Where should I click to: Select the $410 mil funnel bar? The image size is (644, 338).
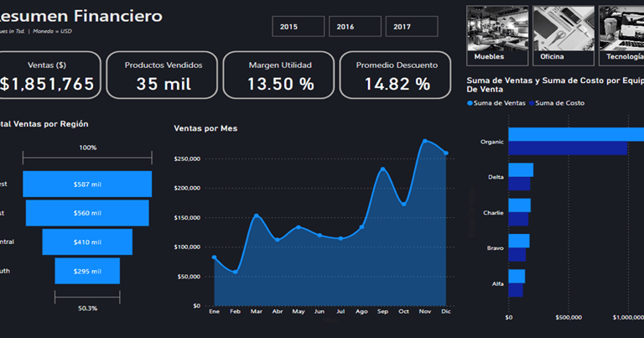(x=87, y=242)
